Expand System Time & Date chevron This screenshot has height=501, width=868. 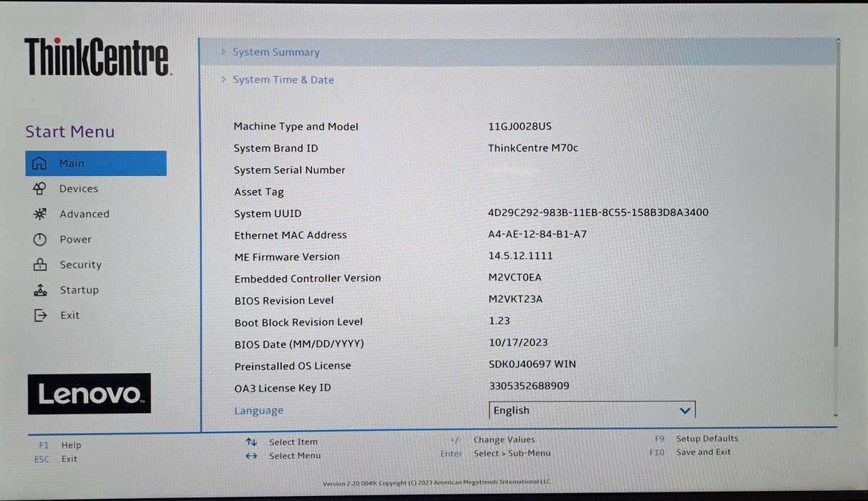pos(223,79)
